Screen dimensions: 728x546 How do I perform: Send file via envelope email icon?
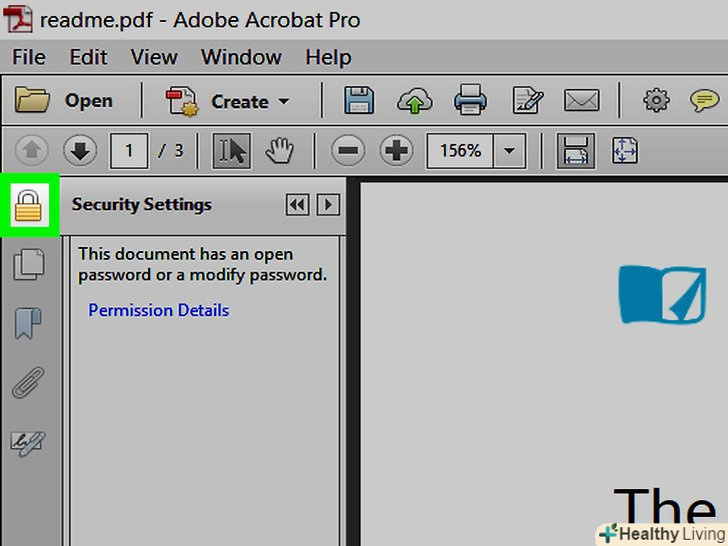coord(581,100)
